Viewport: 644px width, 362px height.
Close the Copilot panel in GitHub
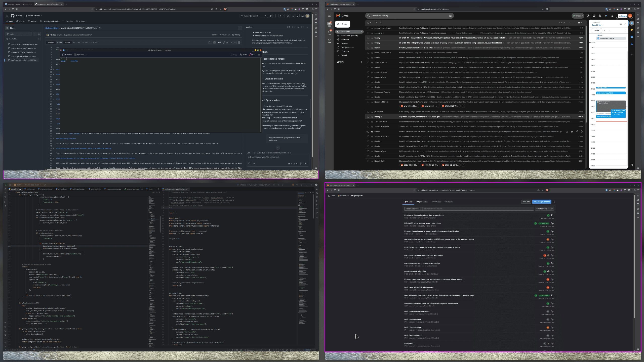click(307, 27)
